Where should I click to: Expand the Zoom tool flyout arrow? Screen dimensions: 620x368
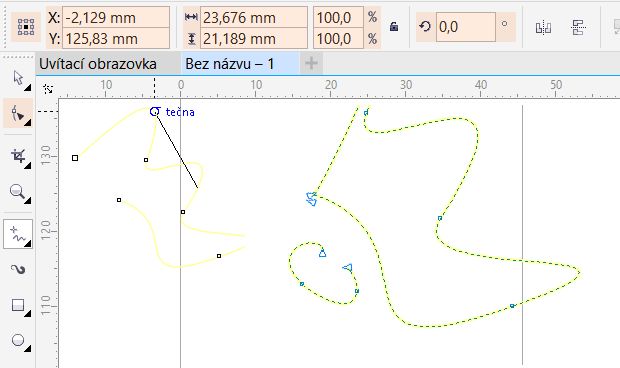(28, 201)
